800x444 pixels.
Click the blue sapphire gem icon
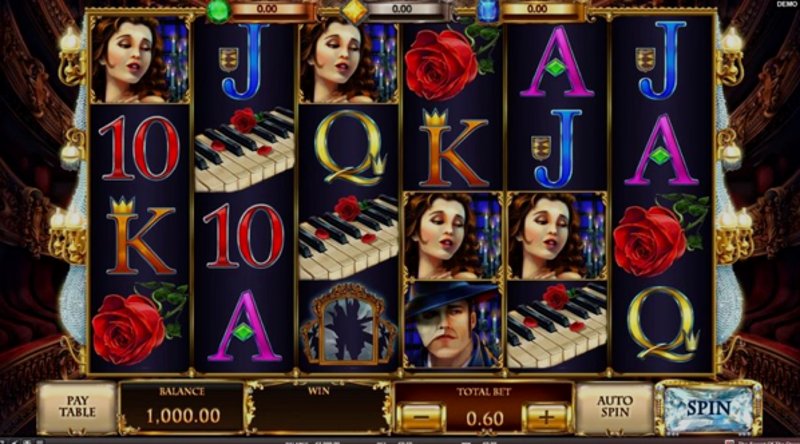click(489, 11)
